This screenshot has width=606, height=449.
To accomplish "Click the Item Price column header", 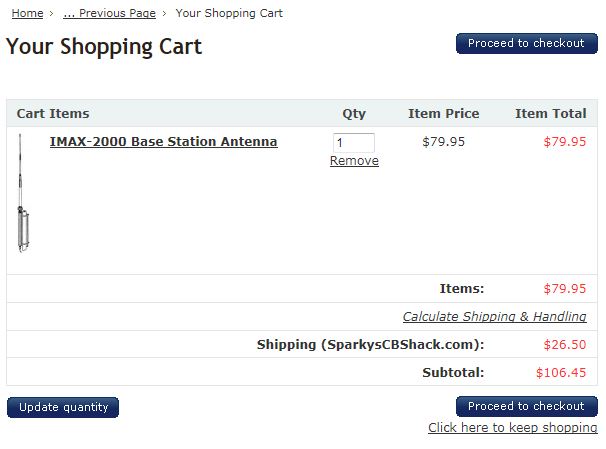I will pyautogui.click(x=443, y=114).
